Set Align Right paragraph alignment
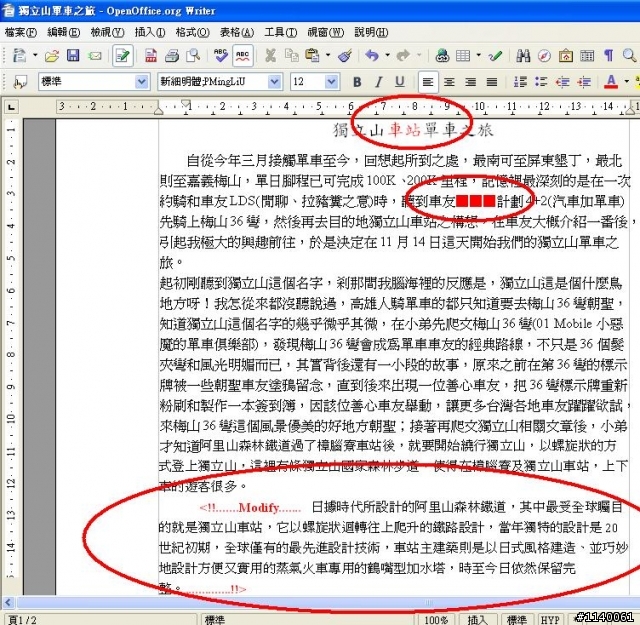The image size is (640, 625). point(471,82)
